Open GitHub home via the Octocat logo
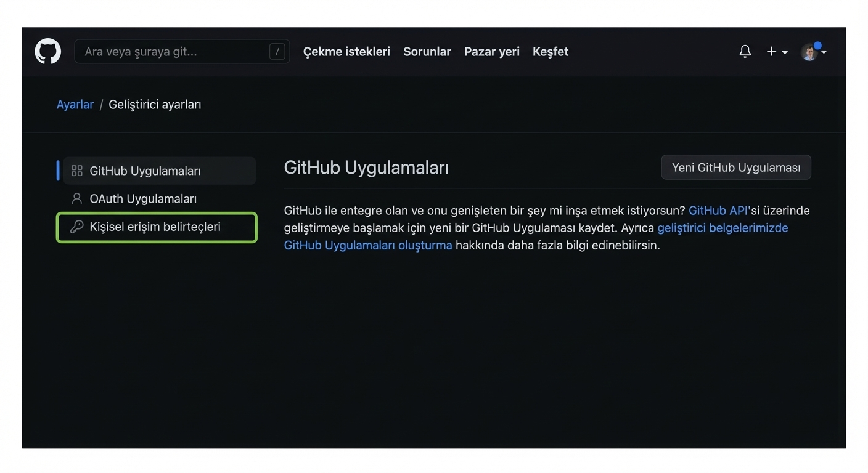The height and width of the screenshot is (473, 868). (x=47, y=51)
